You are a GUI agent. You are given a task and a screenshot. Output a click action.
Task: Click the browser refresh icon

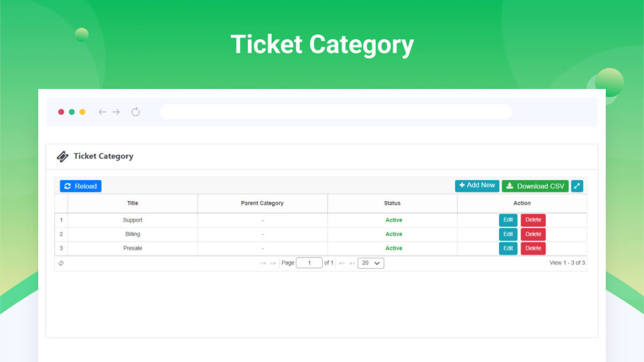click(x=135, y=112)
